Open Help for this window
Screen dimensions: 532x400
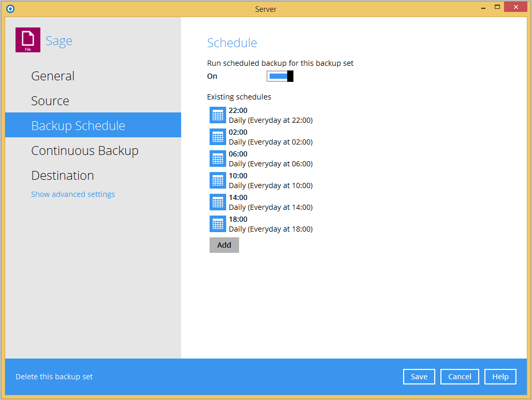coord(500,377)
